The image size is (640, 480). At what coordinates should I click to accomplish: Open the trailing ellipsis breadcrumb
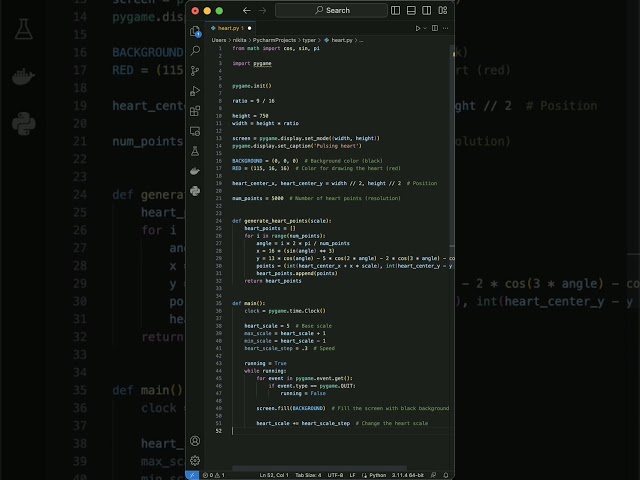click(361, 40)
